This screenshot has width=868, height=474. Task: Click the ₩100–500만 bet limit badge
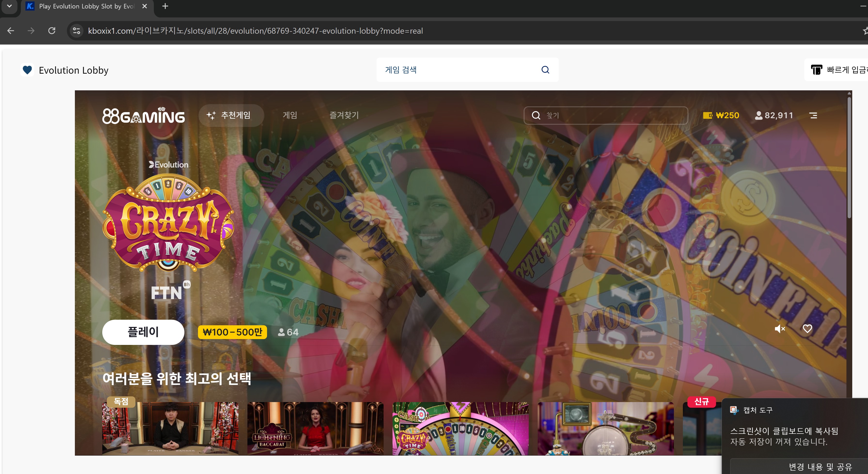pyautogui.click(x=232, y=332)
